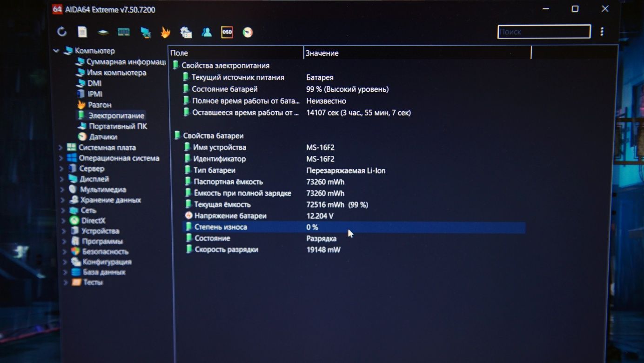The width and height of the screenshot is (644, 363).
Task: Collapse the Компьютер tree node
Action: point(56,51)
